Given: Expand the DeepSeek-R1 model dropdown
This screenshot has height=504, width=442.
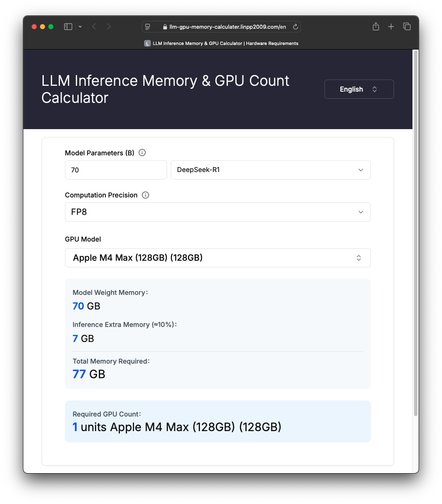Looking at the screenshot, I should 270,170.
